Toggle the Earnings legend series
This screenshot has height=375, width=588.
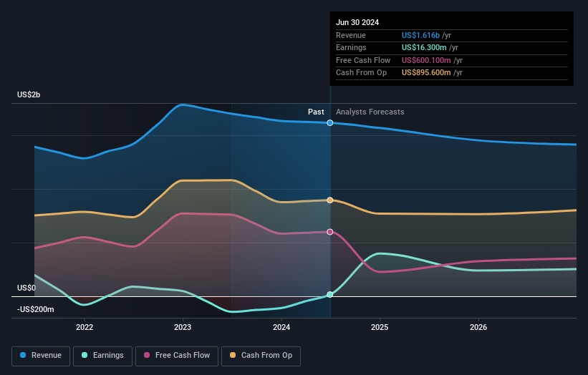[x=102, y=356]
